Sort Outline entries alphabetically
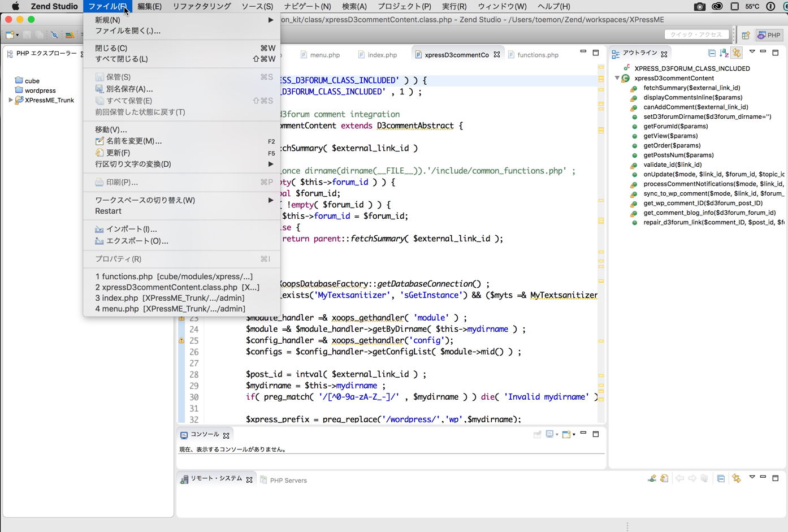The image size is (788, 532). tap(724, 53)
